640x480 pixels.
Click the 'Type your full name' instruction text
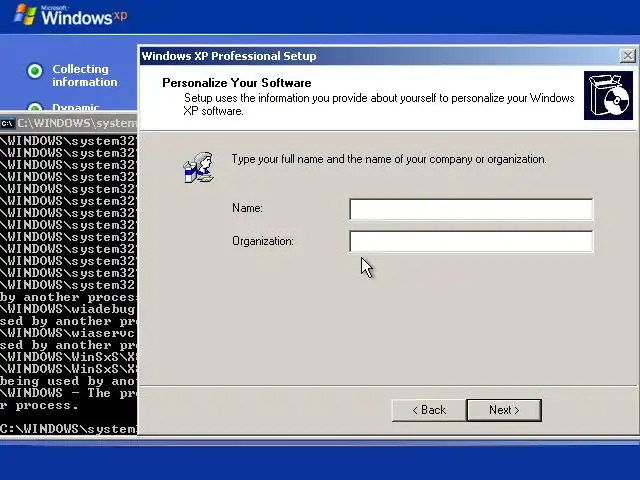pyautogui.click(x=389, y=159)
